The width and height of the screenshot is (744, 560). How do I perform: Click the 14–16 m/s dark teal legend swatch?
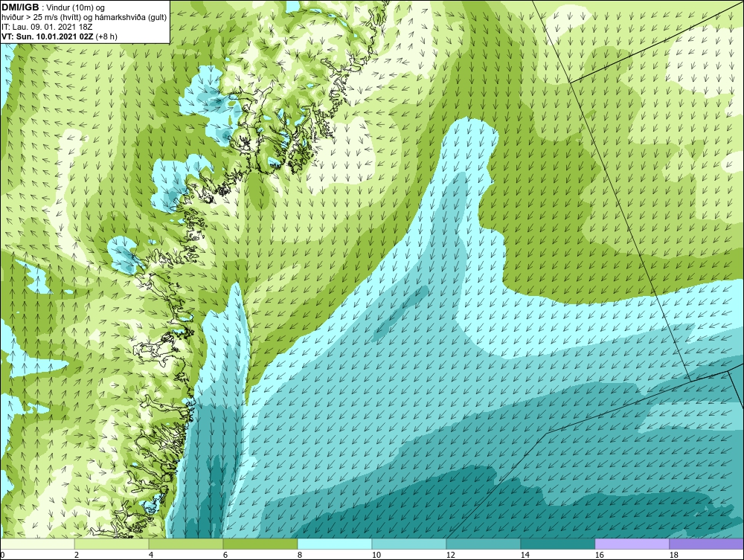coord(557,544)
